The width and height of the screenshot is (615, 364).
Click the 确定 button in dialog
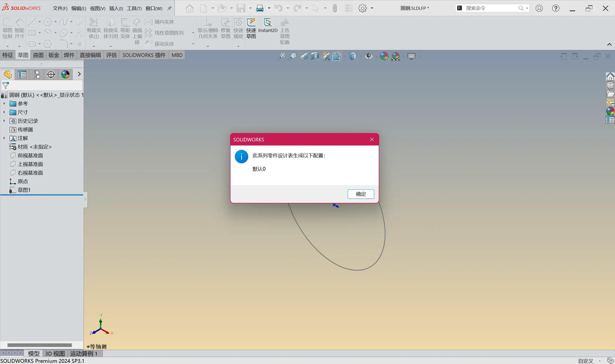pyautogui.click(x=361, y=194)
